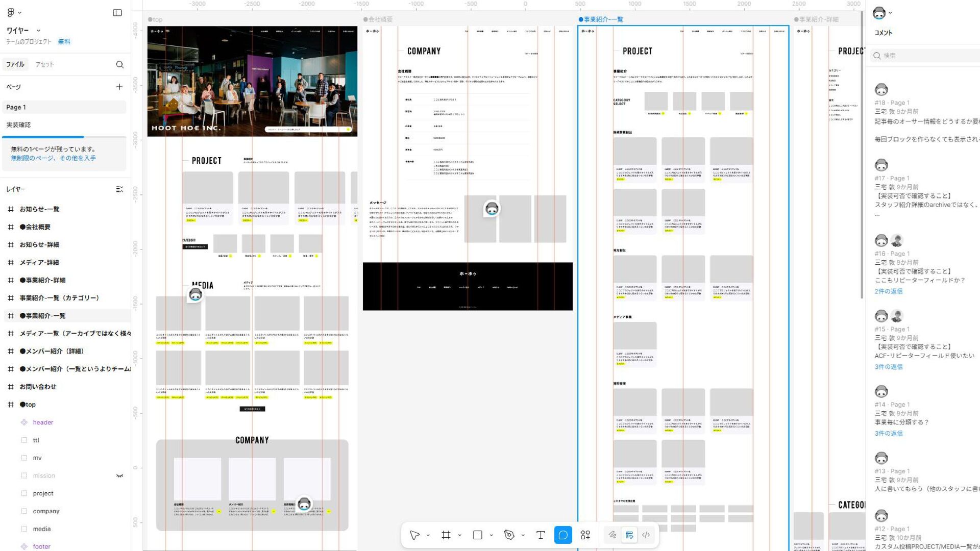Screen dimensions: 980x551
Task: Switch to Dev Mode code icon
Action: pyautogui.click(x=646, y=535)
